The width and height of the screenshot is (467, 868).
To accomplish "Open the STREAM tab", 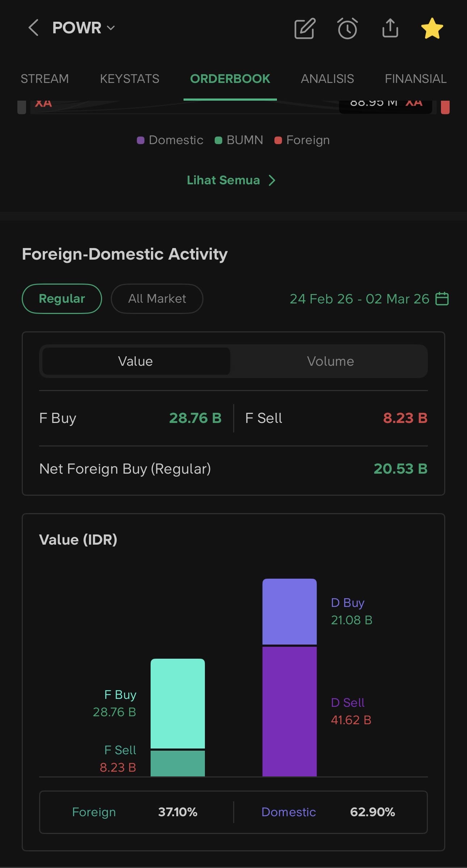I will 45,79.
